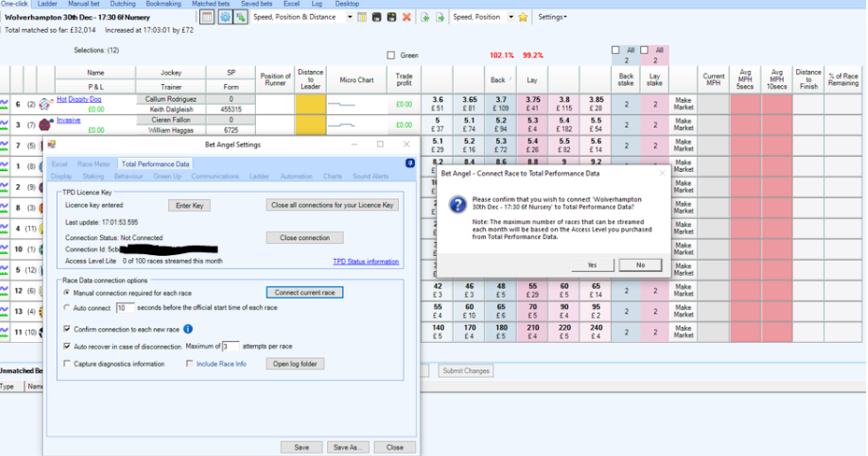Select the Auto connect radio button

pyautogui.click(x=67, y=307)
